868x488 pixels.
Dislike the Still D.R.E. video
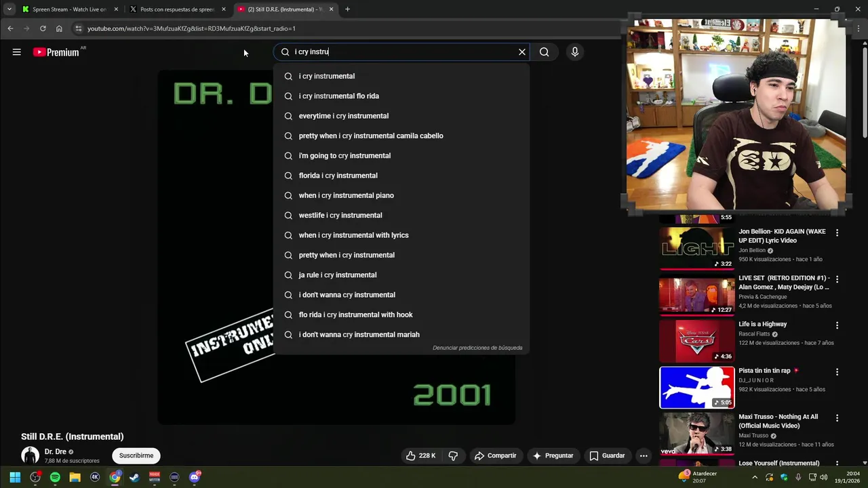453,455
